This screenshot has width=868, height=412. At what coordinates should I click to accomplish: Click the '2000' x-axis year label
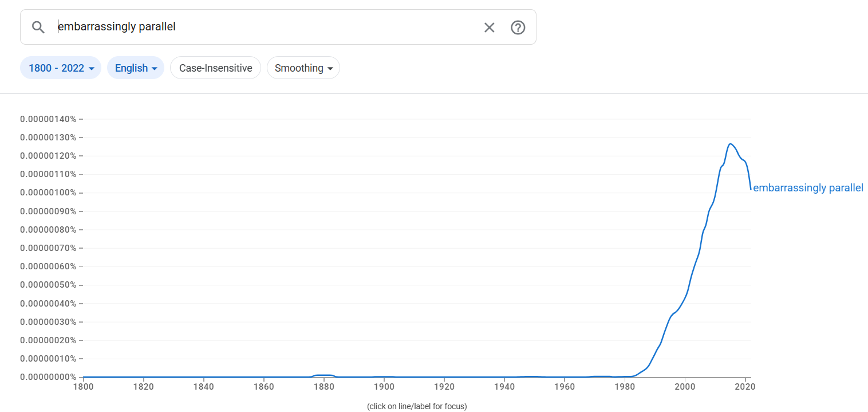coord(685,387)
